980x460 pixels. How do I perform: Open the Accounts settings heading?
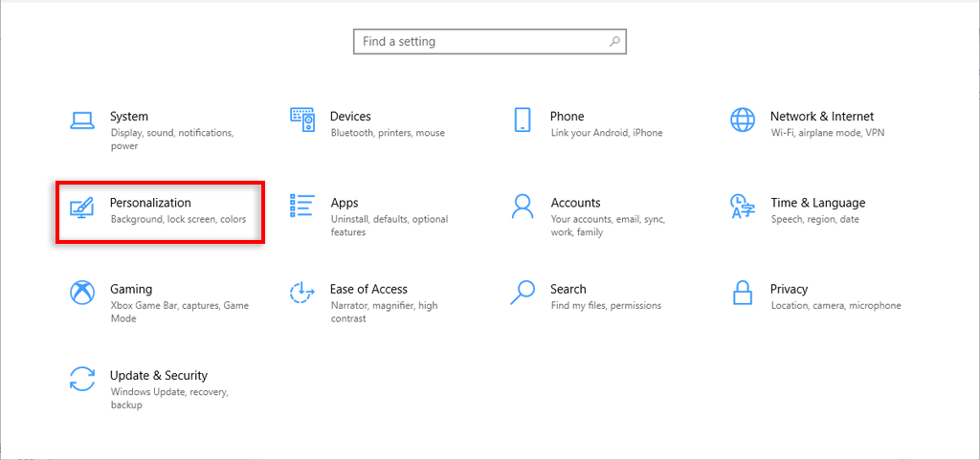click(x=575, y=203)
